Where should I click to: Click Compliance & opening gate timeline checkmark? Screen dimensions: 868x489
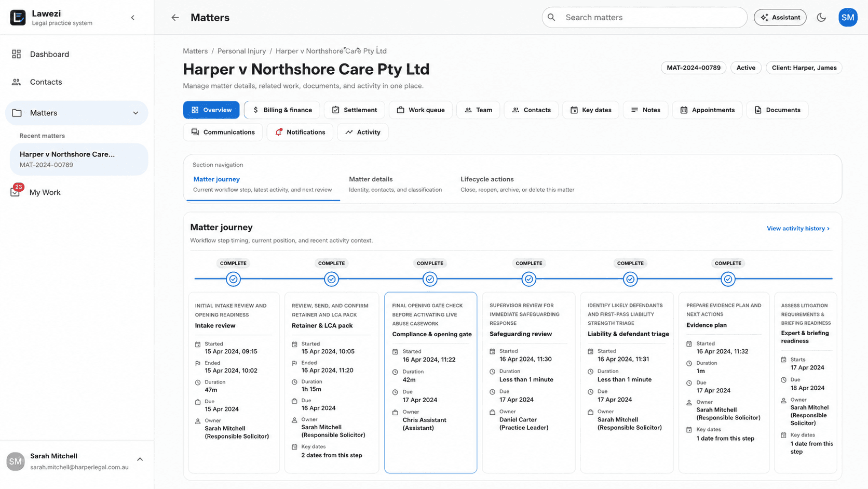coord(430,279)
